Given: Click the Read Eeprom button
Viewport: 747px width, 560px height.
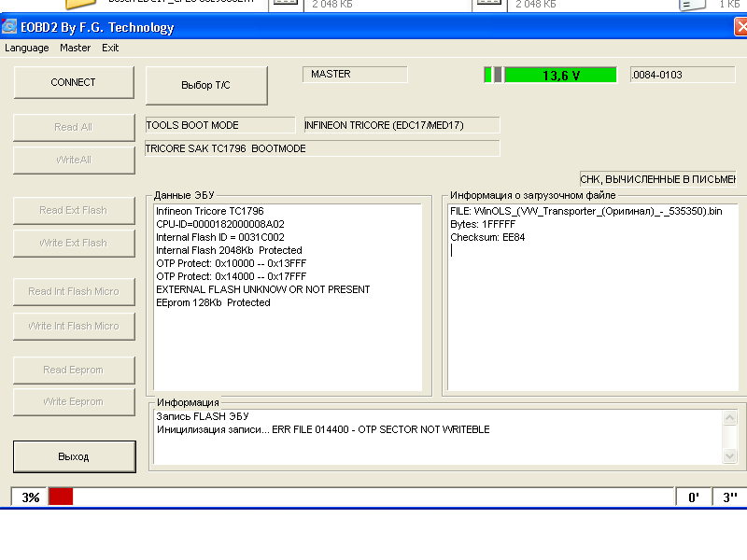Looking at the screenshot, I should [x=73, y=370].
